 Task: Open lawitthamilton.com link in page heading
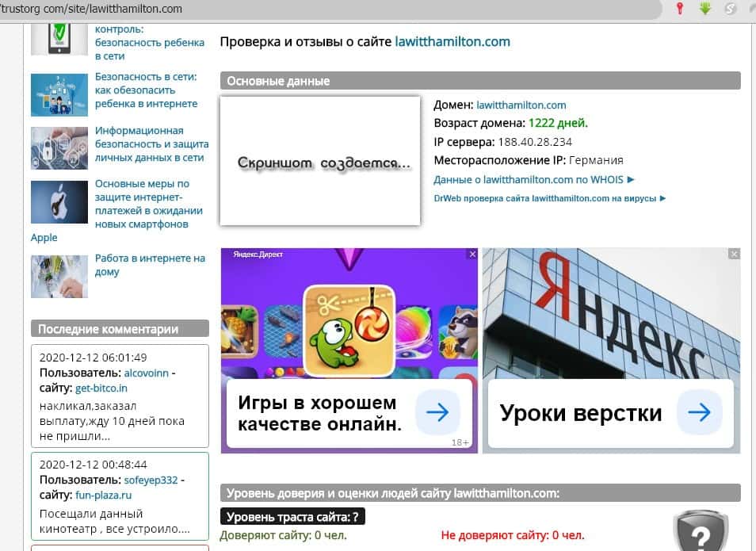coord(452,42)
